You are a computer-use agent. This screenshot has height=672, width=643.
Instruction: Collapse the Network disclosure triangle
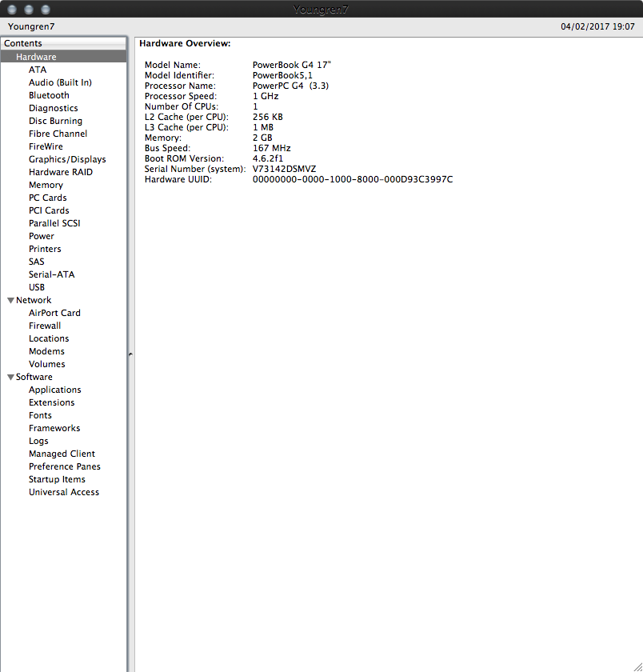tap(10, 301)
